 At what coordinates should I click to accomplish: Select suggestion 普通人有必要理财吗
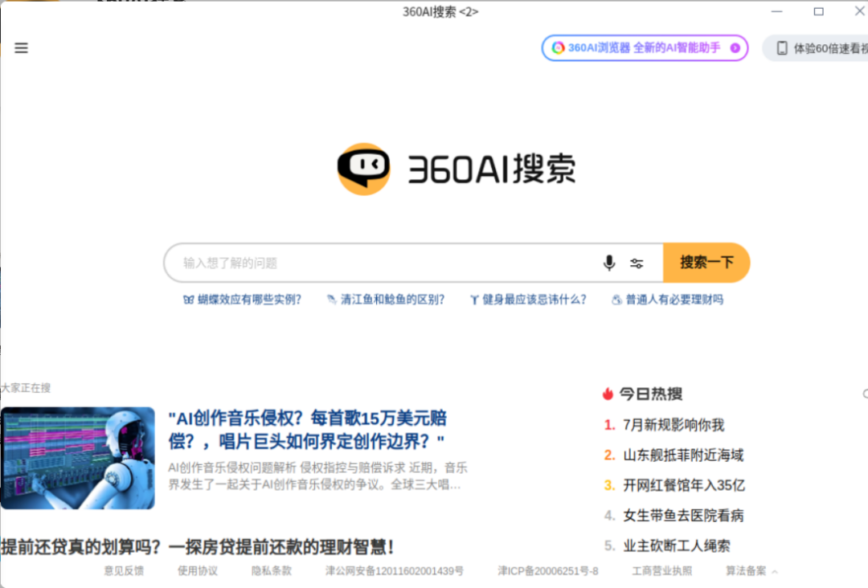(668, 300)
